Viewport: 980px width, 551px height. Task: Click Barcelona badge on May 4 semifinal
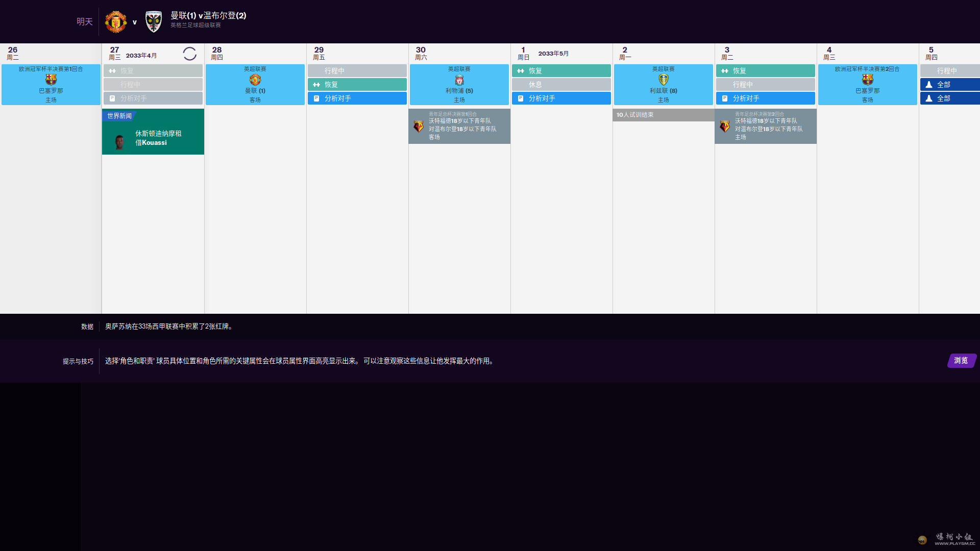click(868, 80)
